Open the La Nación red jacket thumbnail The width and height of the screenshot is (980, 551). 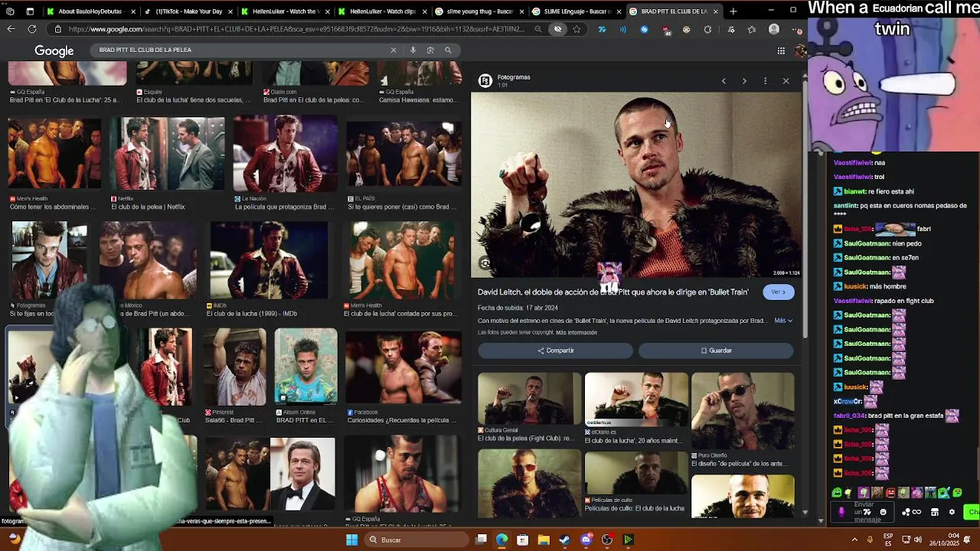click(x=286, y=154)
